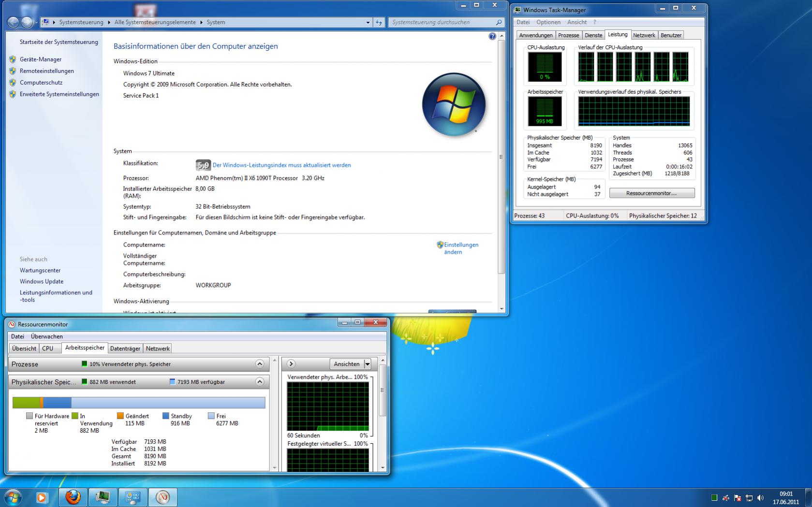Click Einstellungen ändern link
812x507 pixels.
coord(461,248)
